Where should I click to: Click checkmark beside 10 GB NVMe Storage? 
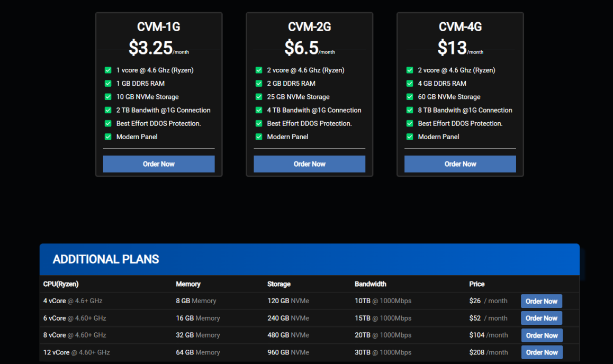pyautogui.click(x=109, y=97)
